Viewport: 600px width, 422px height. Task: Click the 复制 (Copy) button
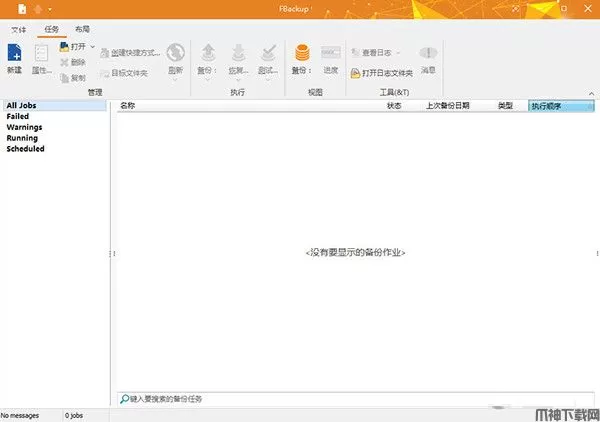click(x=73, y=78)
